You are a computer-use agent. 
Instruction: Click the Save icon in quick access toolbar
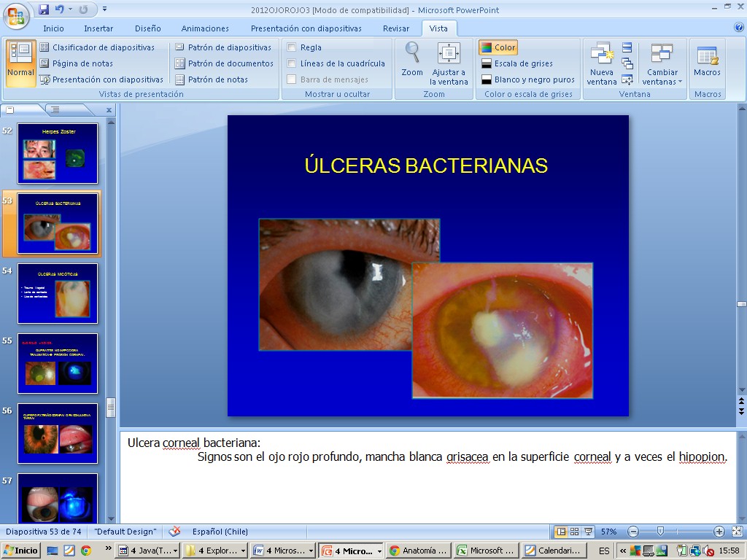click(44, 9)
